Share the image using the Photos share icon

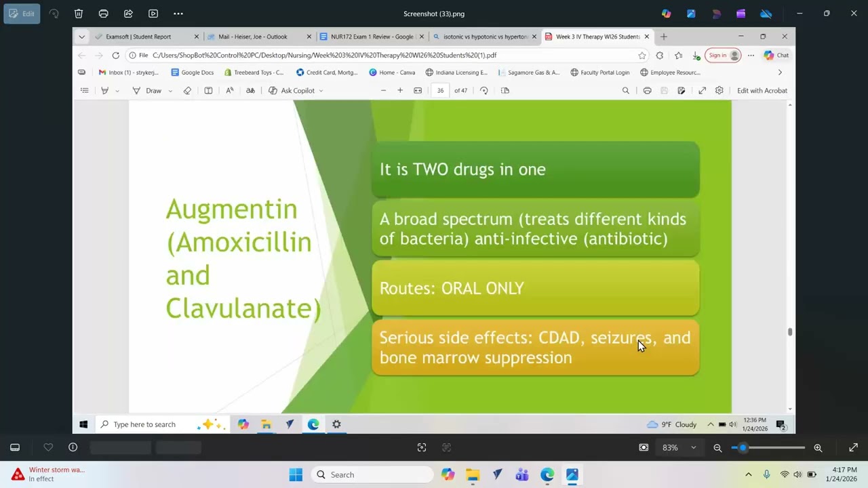(x=128, y=14)
